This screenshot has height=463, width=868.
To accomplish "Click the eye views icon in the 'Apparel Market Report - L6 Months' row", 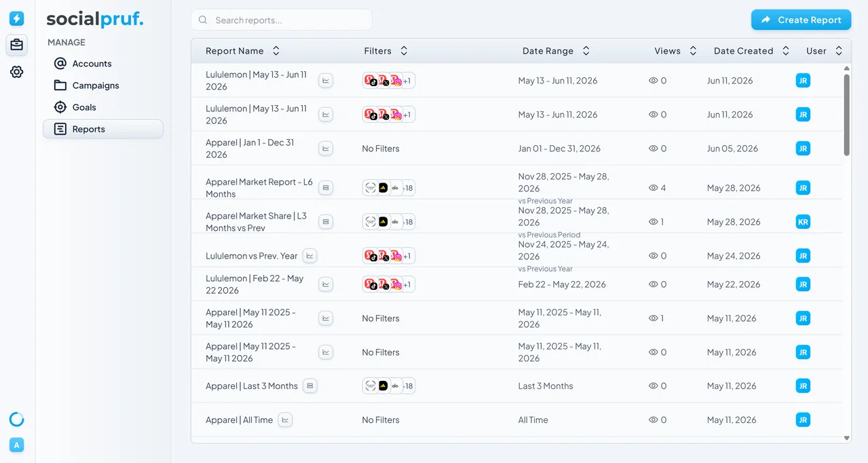I will click(654, 187).
